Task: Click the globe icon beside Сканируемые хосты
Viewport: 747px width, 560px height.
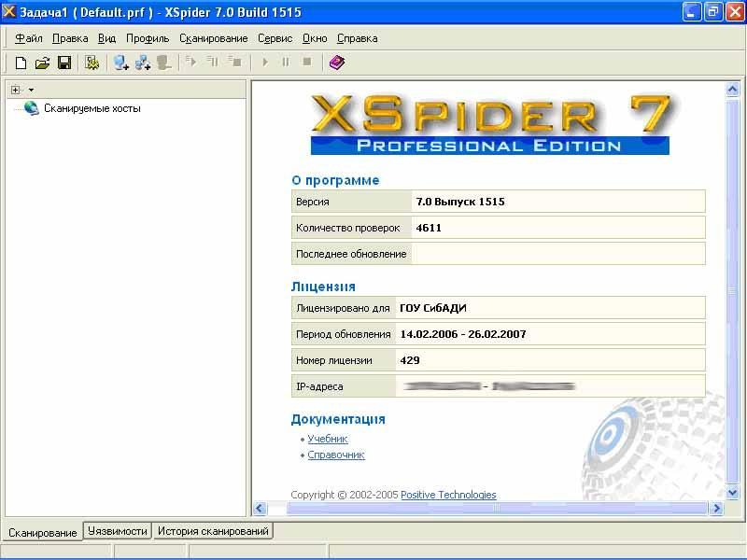Action: click(x=31, y=108)
